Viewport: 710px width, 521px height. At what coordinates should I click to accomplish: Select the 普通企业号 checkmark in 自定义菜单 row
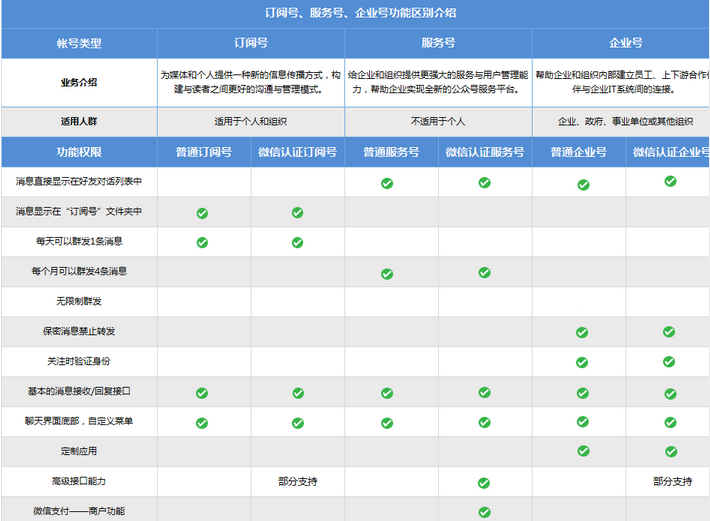[583, 422]
